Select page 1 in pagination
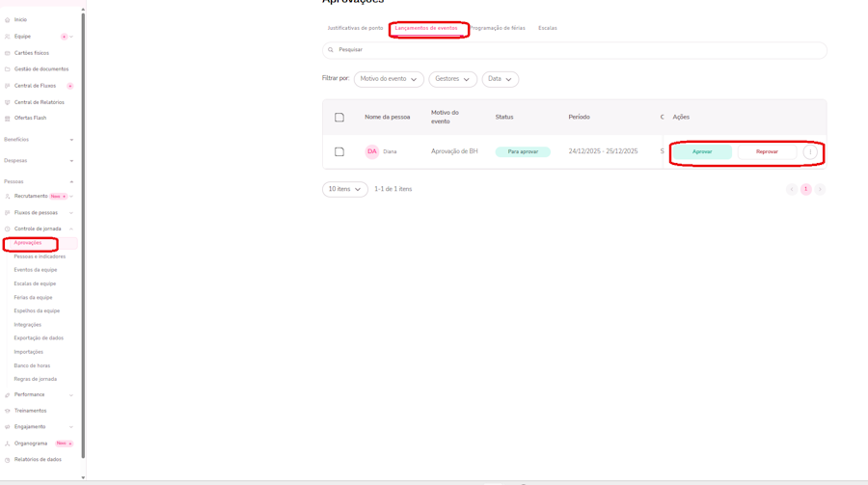 (805, 189)
